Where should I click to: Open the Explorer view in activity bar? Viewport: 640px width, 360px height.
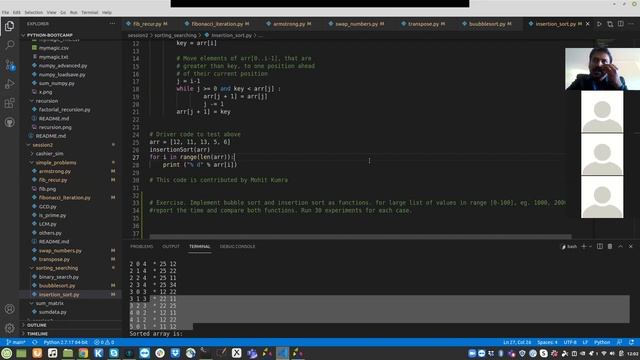point(9,26)
